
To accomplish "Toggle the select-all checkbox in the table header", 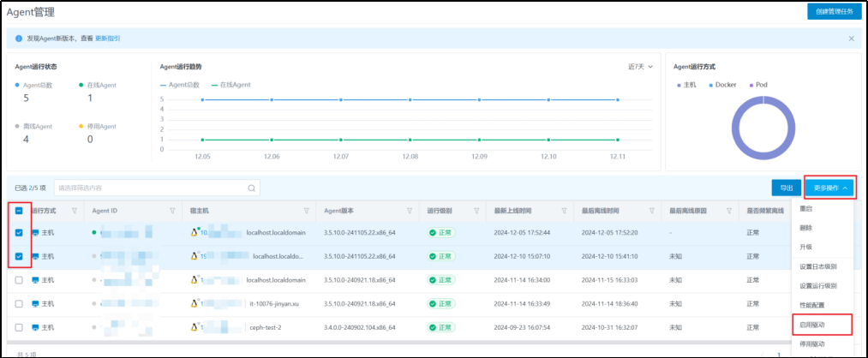I will coord(19,211).
